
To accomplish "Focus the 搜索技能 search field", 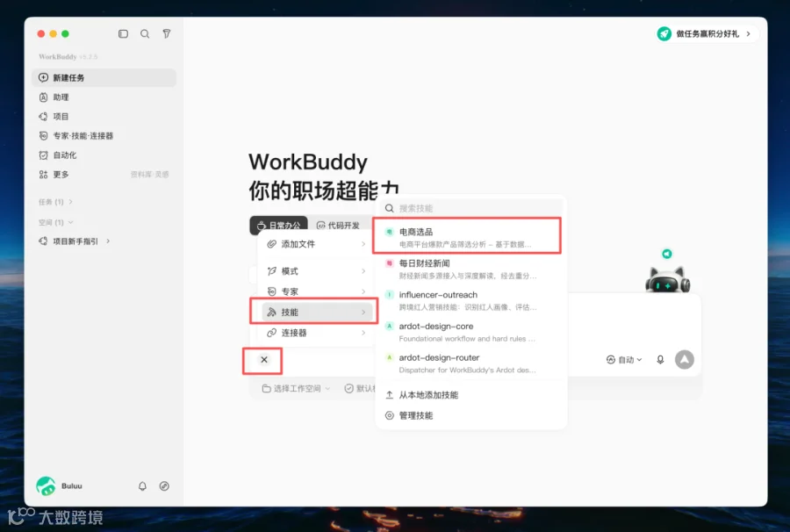I will coord(471,208).
